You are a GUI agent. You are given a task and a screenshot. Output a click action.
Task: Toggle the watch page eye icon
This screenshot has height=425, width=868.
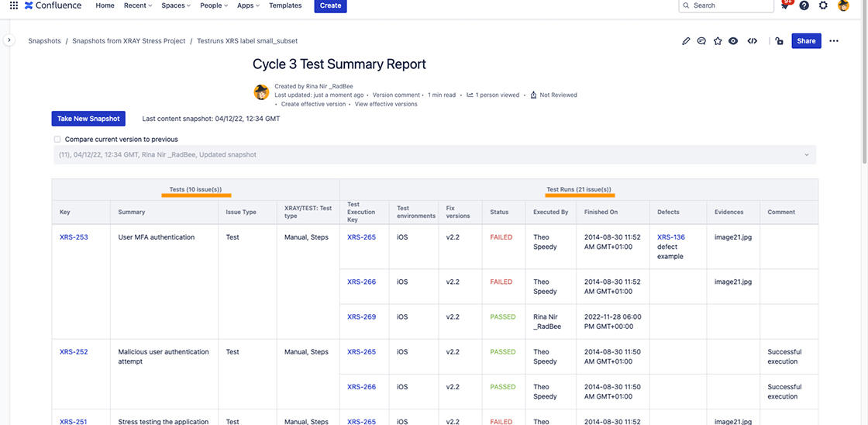(x=733, y=41)
